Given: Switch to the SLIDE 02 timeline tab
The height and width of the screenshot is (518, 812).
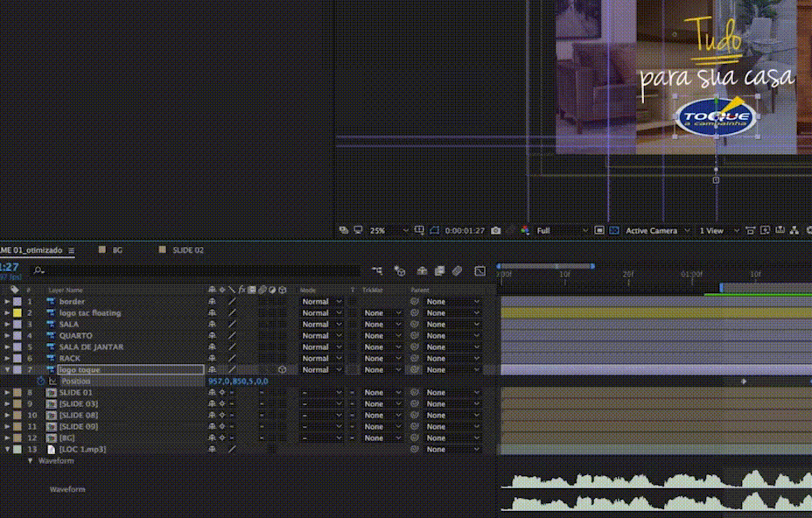Looking at the screenshot, I should (188, 250).
